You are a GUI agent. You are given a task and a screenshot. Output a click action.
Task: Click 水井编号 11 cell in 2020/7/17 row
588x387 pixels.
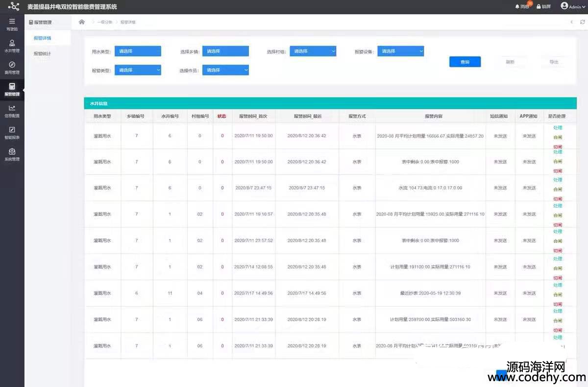pyautogui.click(x=170, y=293)
